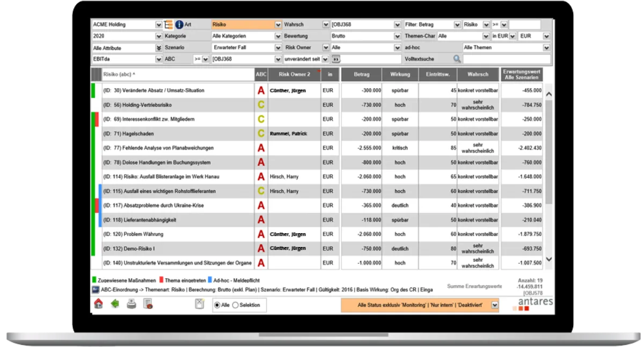This screenshot has width=644, height=347.
Task: Click the trash can icon near the radio buttons
Action: coord(199,303)
